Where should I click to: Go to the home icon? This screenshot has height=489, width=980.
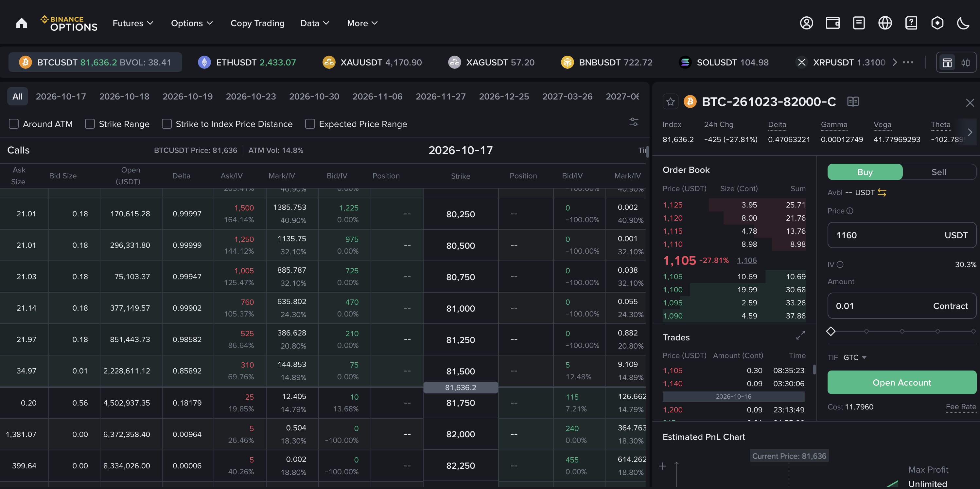pyautogui.click(x=22, y=23)
